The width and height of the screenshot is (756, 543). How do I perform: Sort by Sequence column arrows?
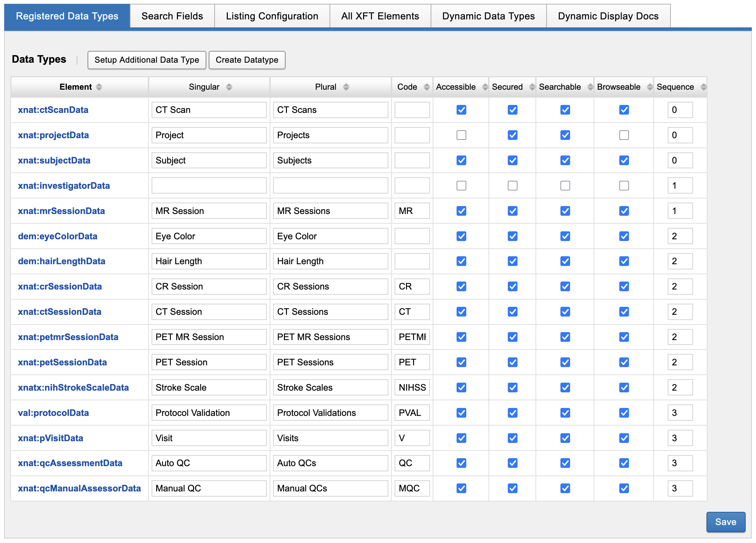click(x=703, y=87)
